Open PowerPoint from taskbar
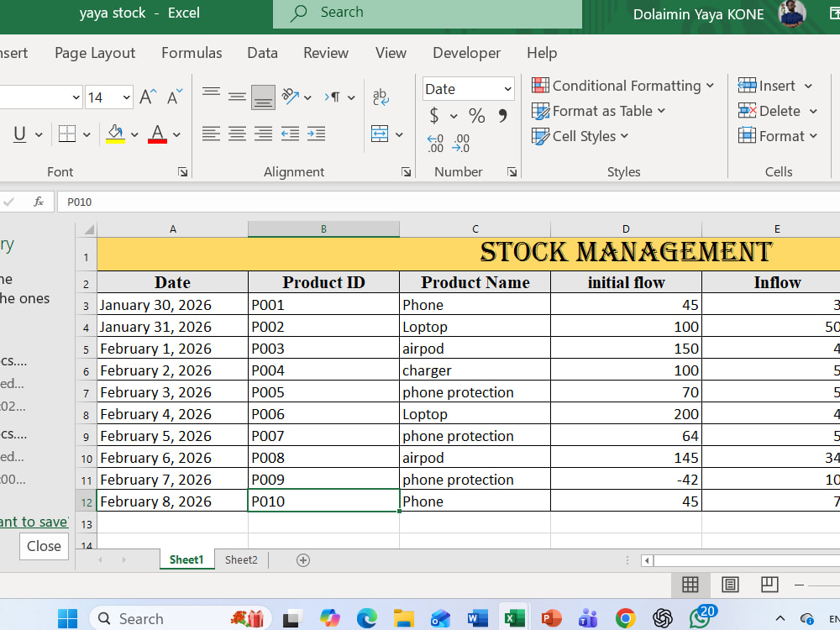This screenshot has width=840, height=630. tap(551, 619)
